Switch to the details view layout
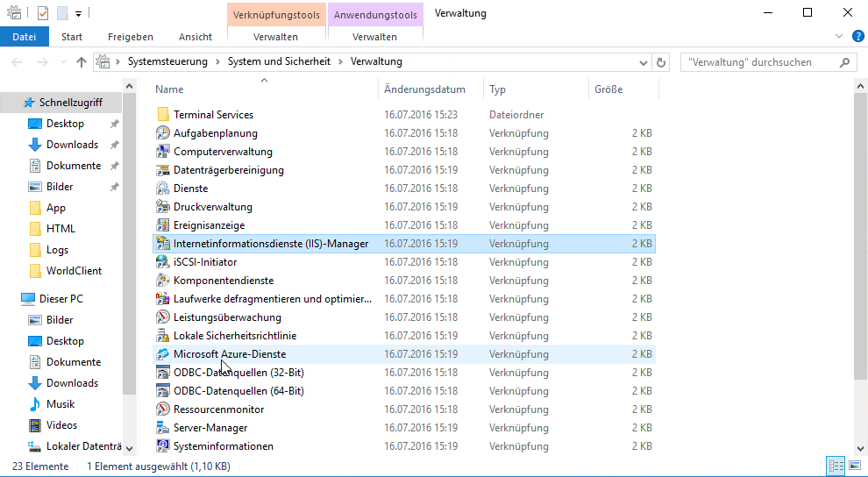This screenshot has height=477, width=868. pyautogui.click(x=835, y=466)
